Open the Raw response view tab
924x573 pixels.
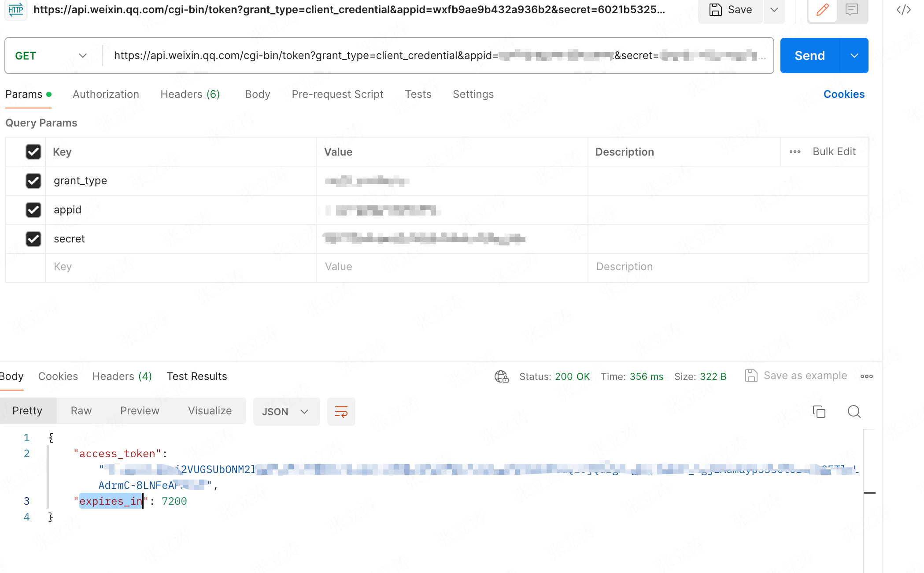[81, 411]
